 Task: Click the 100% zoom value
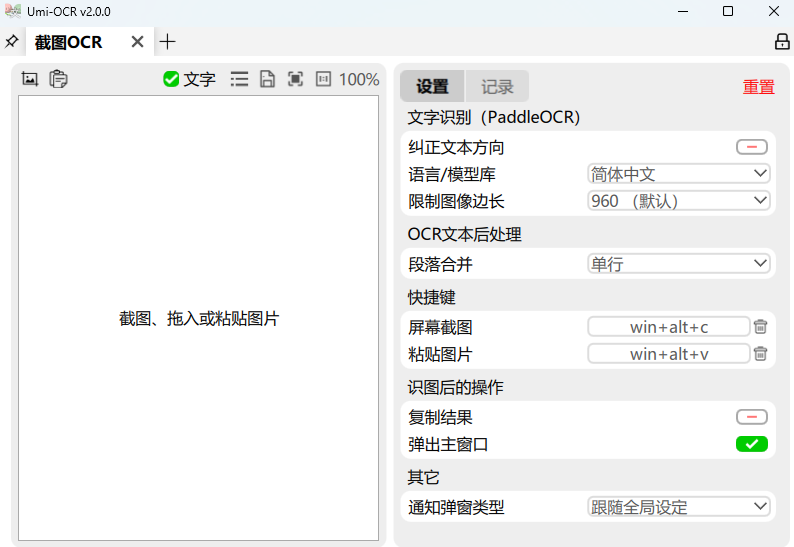[359, 80]
